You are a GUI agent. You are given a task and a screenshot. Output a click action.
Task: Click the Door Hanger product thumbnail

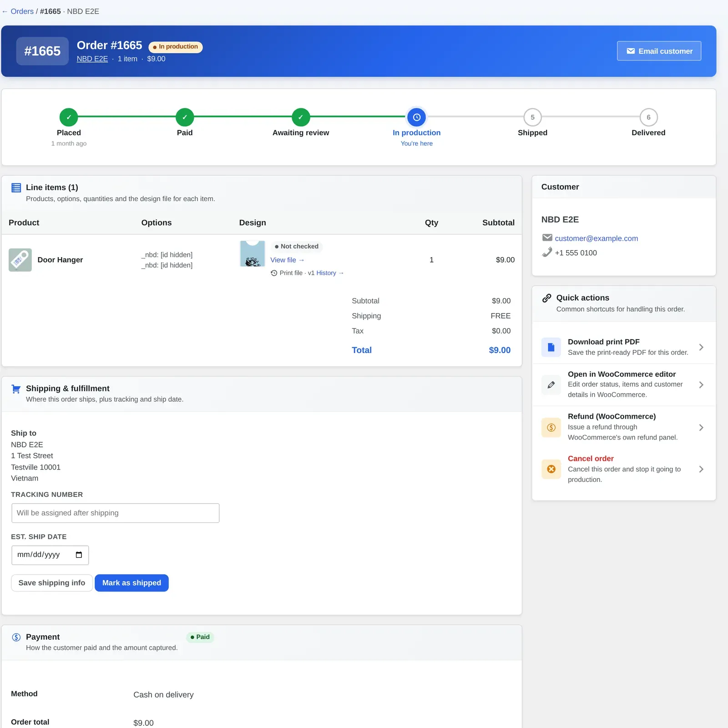pos(20,260)
